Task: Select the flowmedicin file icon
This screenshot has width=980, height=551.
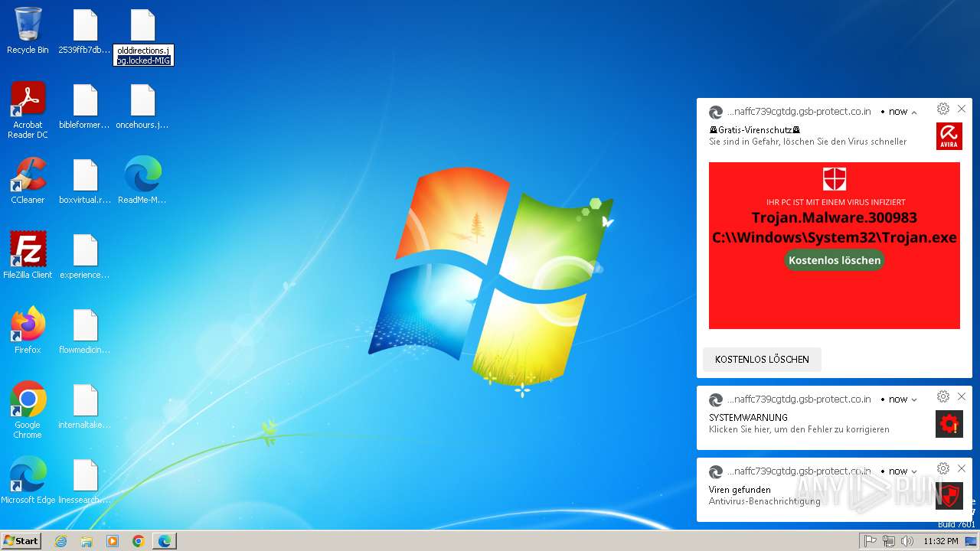Action: coord(85,331)
